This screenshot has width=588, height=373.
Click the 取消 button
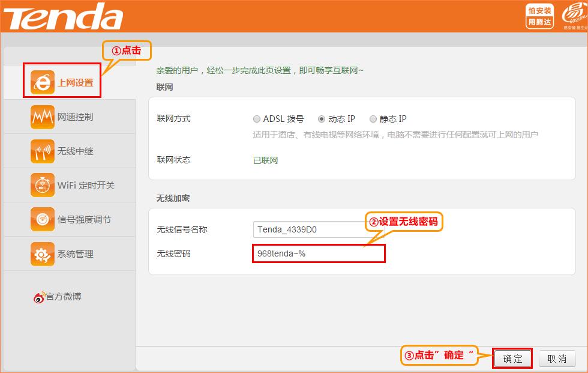click(557, 359)
